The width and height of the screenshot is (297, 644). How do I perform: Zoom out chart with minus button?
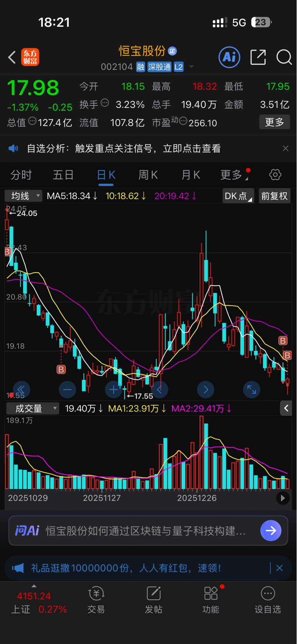pos(67,389)
